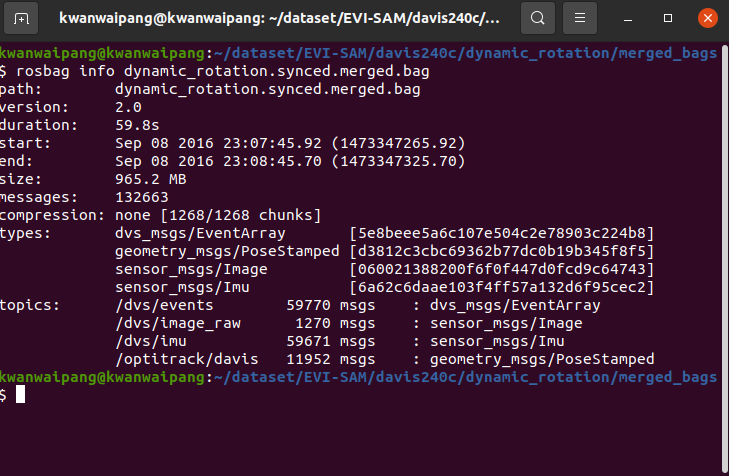The width and height of the screenshot is (729, 476).
Task: Click the command prompt cursor block
Action: (x=20, y=394)
